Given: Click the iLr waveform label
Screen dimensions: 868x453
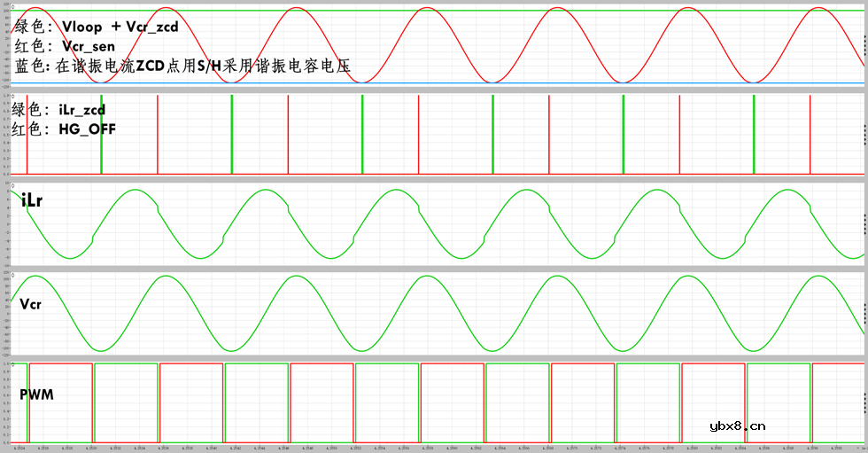Looking at the screenshot, I should (33, 201).
